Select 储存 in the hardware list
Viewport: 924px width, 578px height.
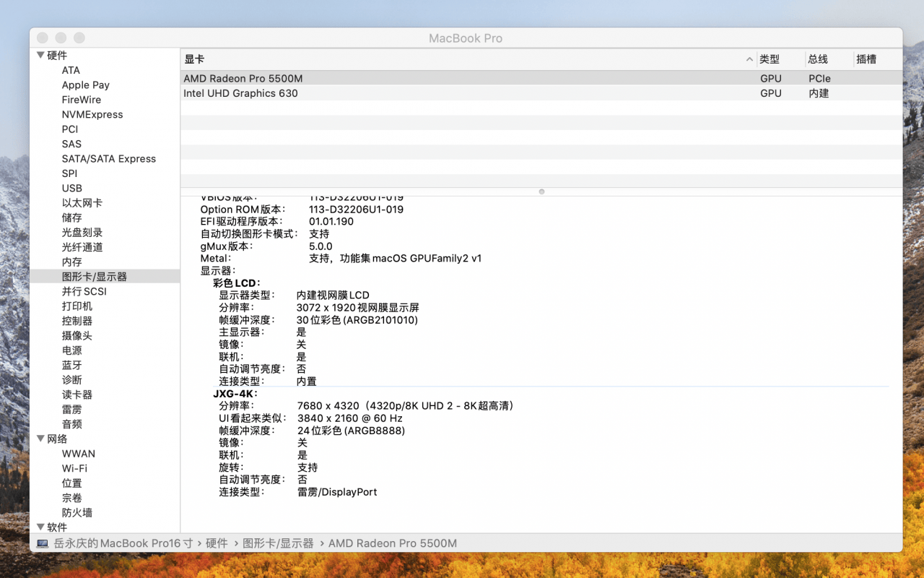72,217
